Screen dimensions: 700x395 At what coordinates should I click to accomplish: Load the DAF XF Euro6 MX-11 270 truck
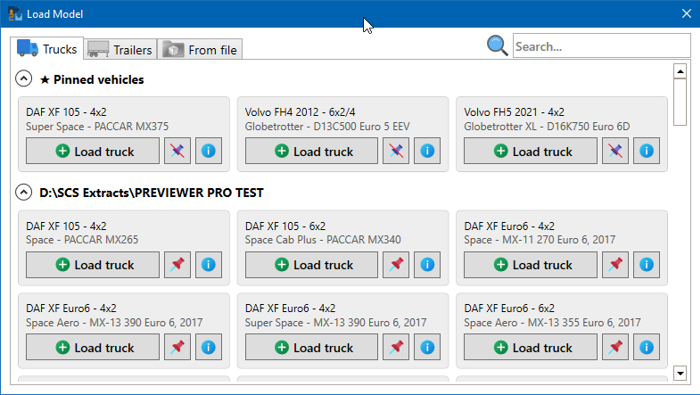click(x=531, y=265)
